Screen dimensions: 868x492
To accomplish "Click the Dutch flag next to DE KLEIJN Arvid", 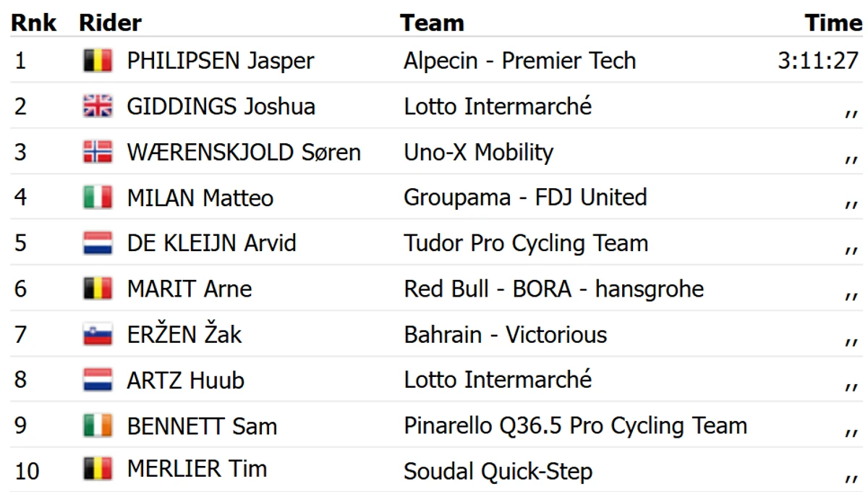I will [98, 243].
